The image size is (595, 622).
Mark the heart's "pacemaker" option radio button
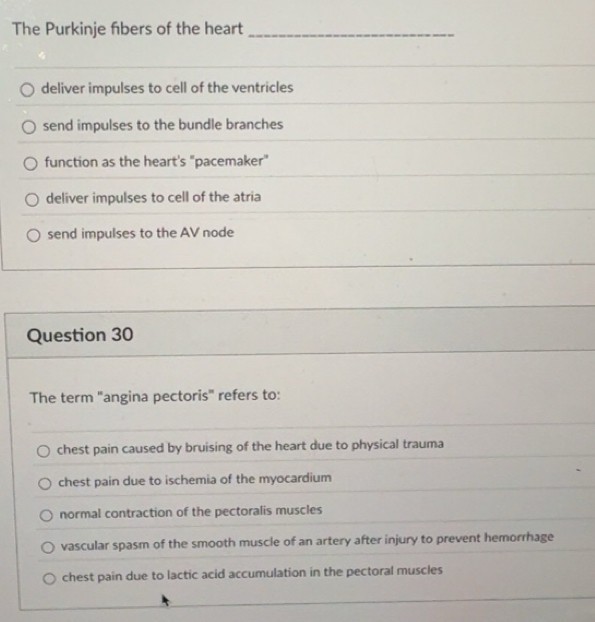30,163
